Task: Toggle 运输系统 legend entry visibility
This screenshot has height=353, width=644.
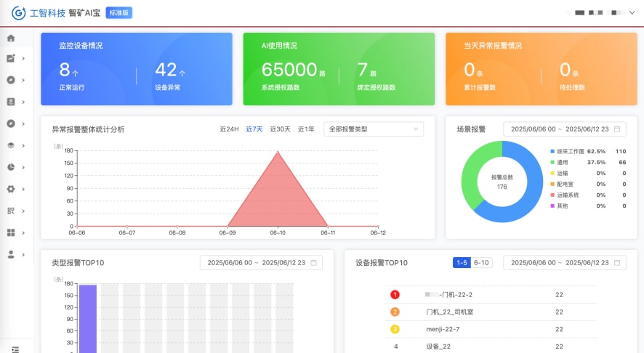Action: tap(566, 195)
